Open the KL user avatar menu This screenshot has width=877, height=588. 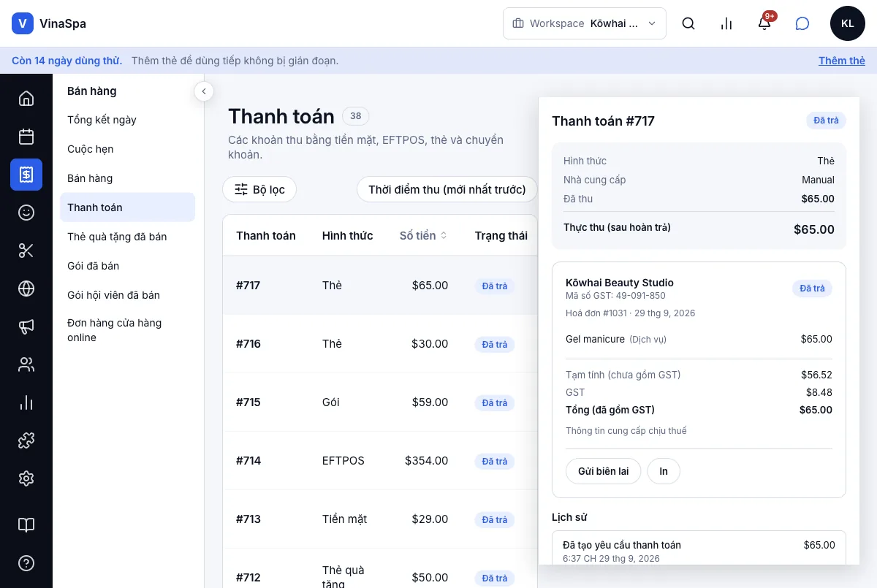pos(848,23)
